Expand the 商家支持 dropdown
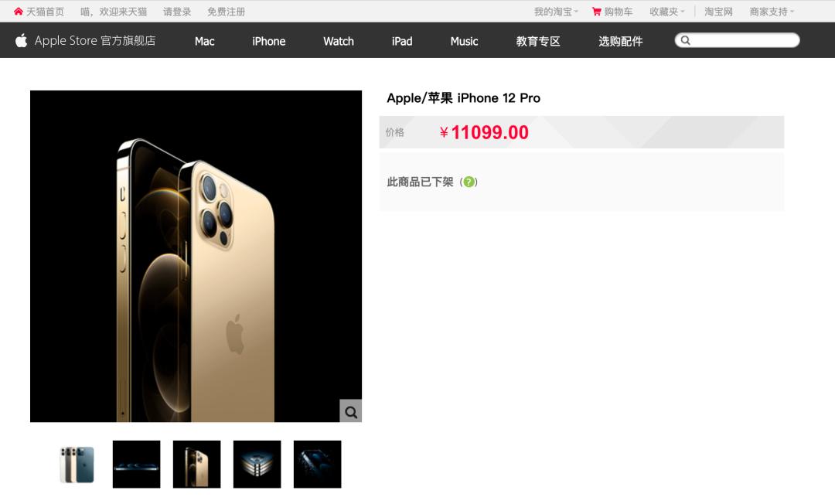Image resolution: width=835 pixels, height=504 pixels. (772, 12)
